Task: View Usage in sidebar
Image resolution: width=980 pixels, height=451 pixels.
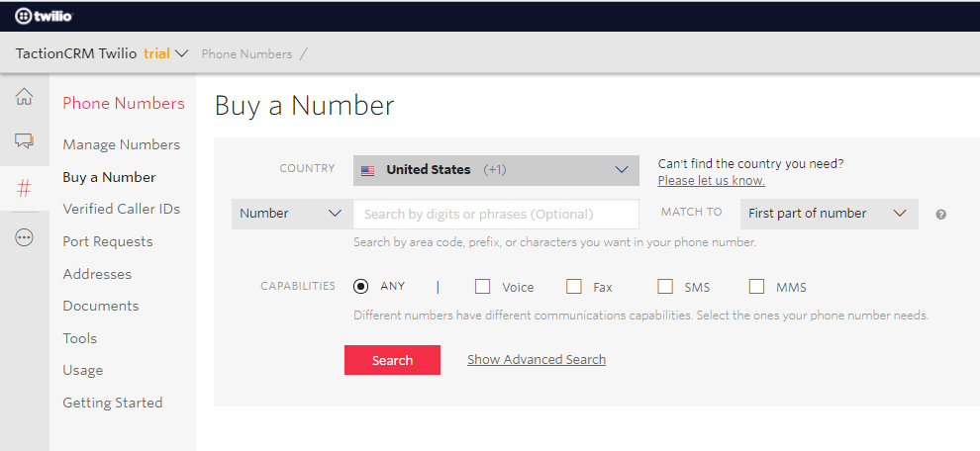Action: point(82,371)
